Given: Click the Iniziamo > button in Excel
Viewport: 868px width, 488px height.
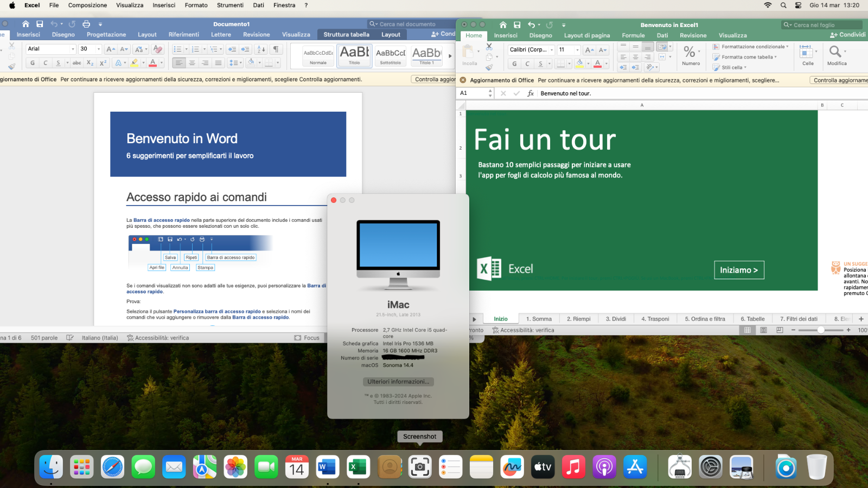Looking at the screenshot, I should 739,270.
